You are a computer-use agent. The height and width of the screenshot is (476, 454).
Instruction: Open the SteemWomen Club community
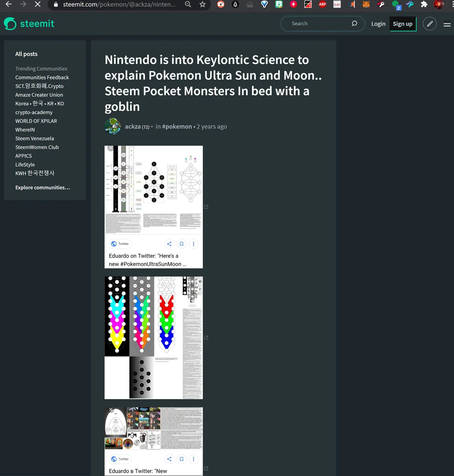coord(37,147)
